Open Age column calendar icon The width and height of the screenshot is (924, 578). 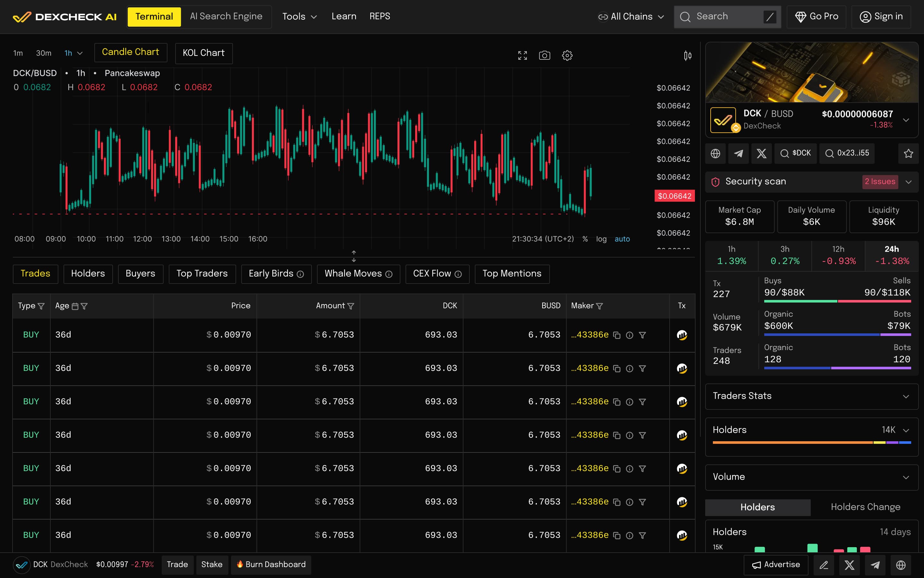click(75, 306)
